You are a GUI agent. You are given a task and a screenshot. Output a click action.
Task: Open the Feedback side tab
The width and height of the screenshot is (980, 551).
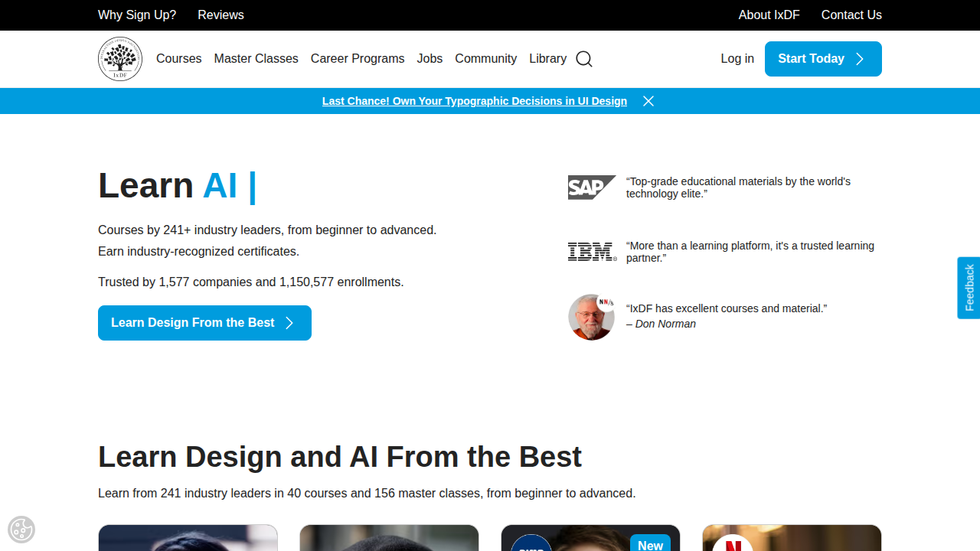[969, 288]
